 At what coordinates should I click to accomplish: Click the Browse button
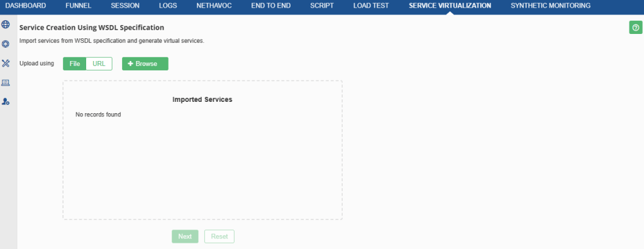pos(145,64)
